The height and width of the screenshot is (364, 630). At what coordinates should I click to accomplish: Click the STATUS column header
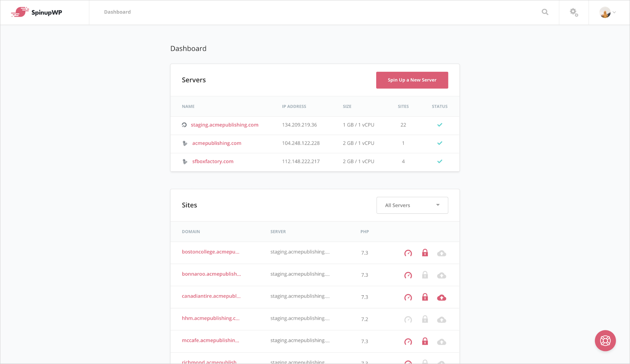click(440, 107)
